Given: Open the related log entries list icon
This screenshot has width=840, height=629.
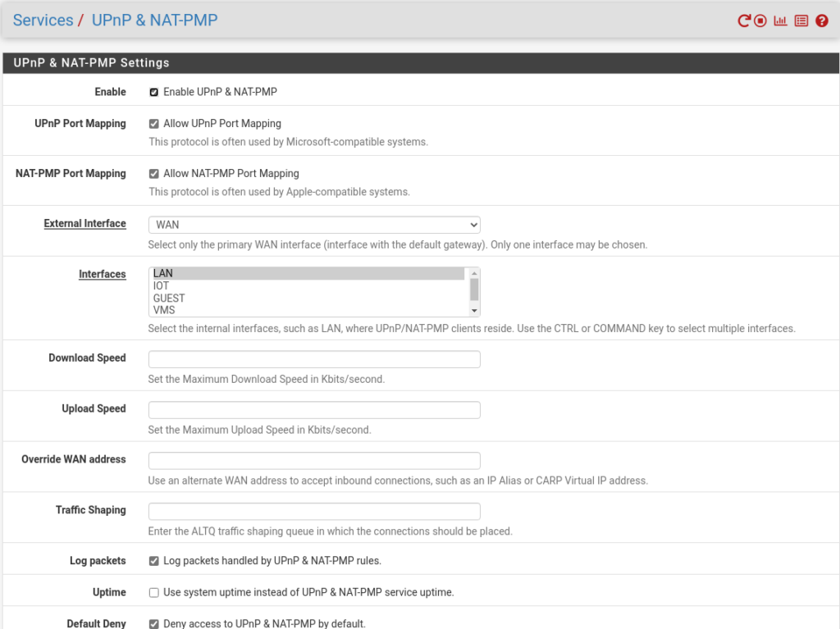Looking at the screenshot, I should click(801, 21).
